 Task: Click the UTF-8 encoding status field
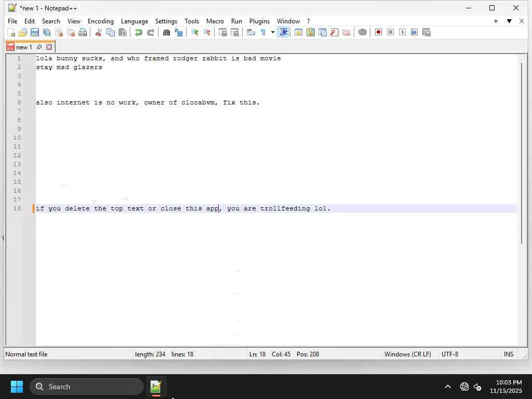(450, 354)
